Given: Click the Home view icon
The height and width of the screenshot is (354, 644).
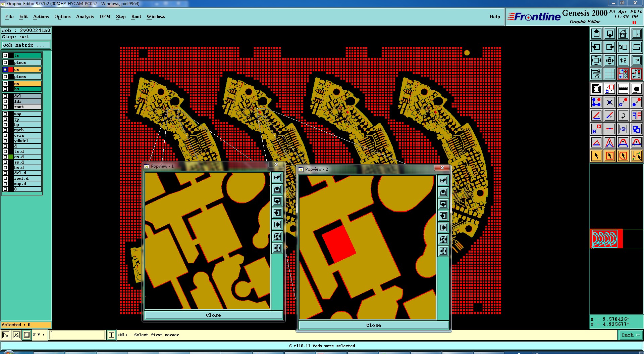Looking at the screenshot, I should tap(623, 34).
